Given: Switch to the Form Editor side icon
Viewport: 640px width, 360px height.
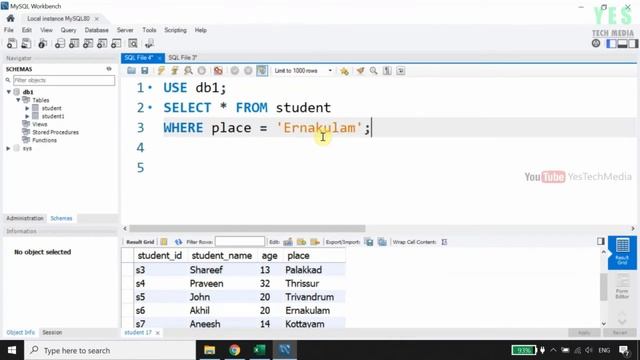Looking at the screenshot, I should point(622,287).
